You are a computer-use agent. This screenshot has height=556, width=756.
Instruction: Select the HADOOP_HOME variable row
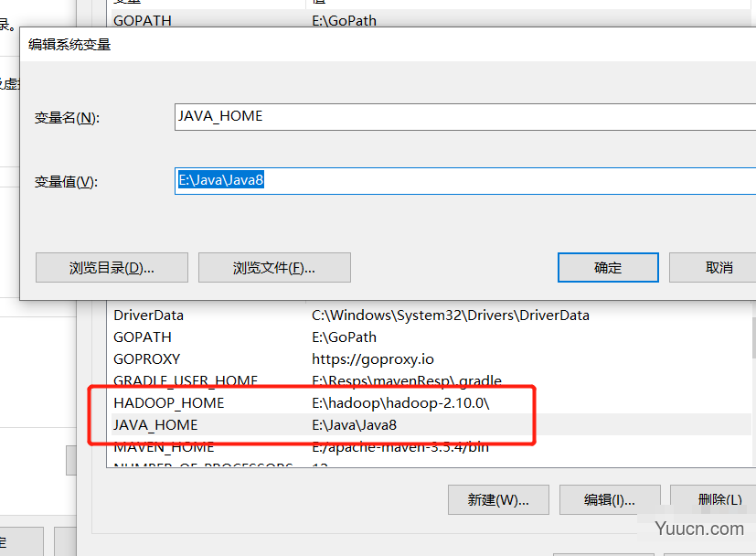point(431,403)
